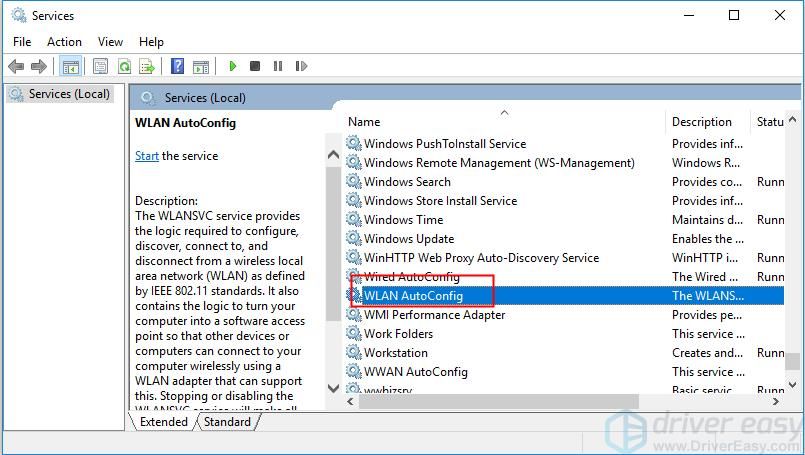Toggle the Show/Hide Action Pane icon
Viewport: 805px width, 455px height.
click(201, 66)
